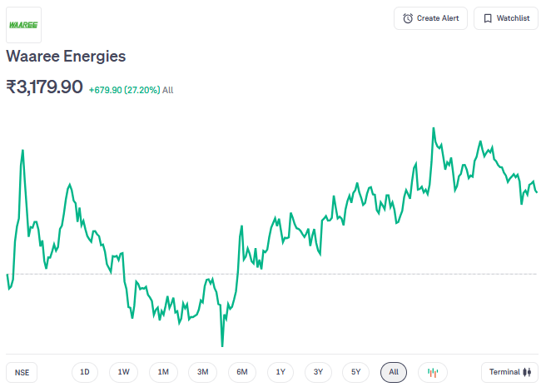
Task: Select the 3Y time range
Action: click(x=319, y=372)
